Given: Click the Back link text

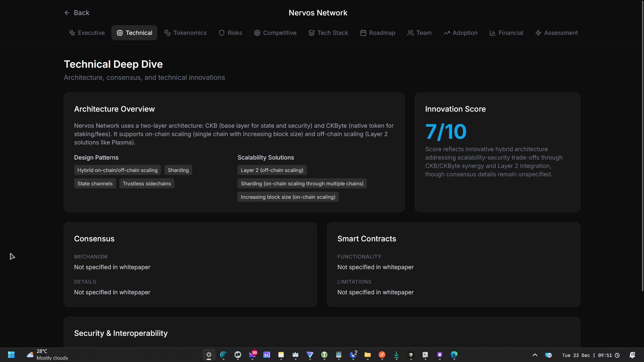Looking at the screenshot, I should (x=82, y=13).
